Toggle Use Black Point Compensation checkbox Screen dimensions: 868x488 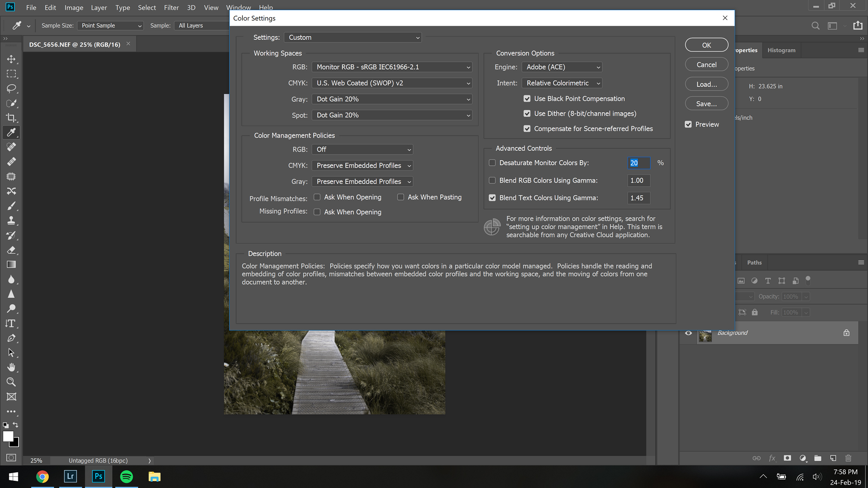[x=527, y=98]
